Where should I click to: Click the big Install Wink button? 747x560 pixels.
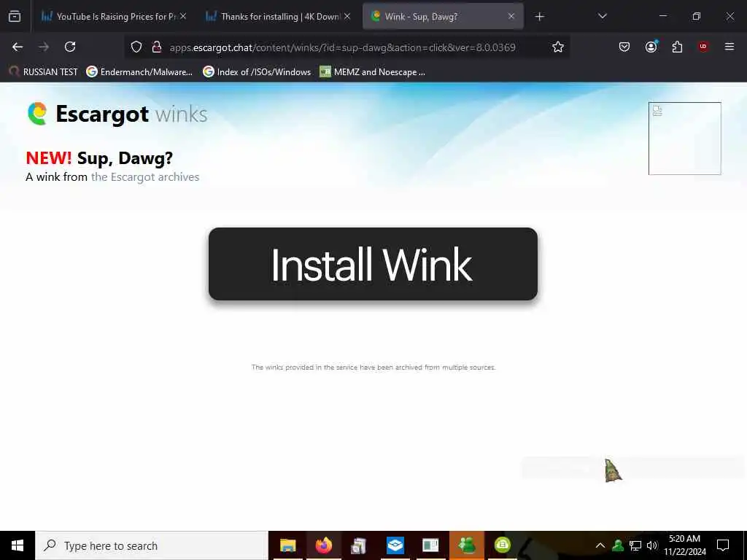(x=373, y=264)
